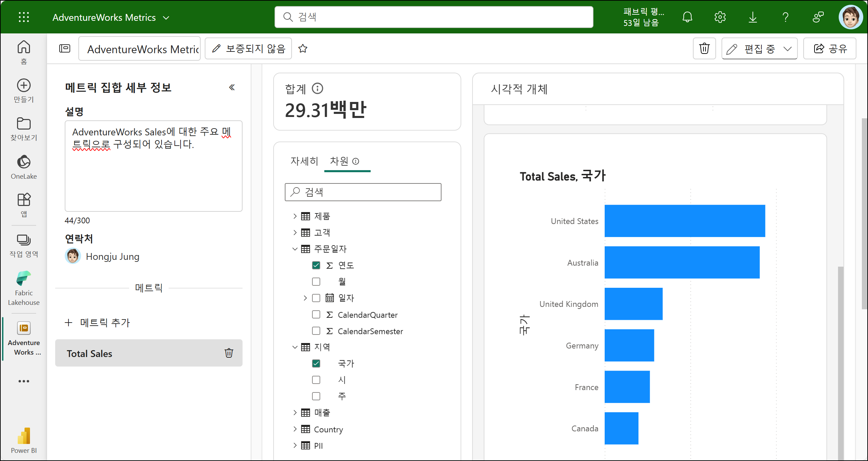
Task: Open the app launcher grid icon
Action: click(24, 17)
